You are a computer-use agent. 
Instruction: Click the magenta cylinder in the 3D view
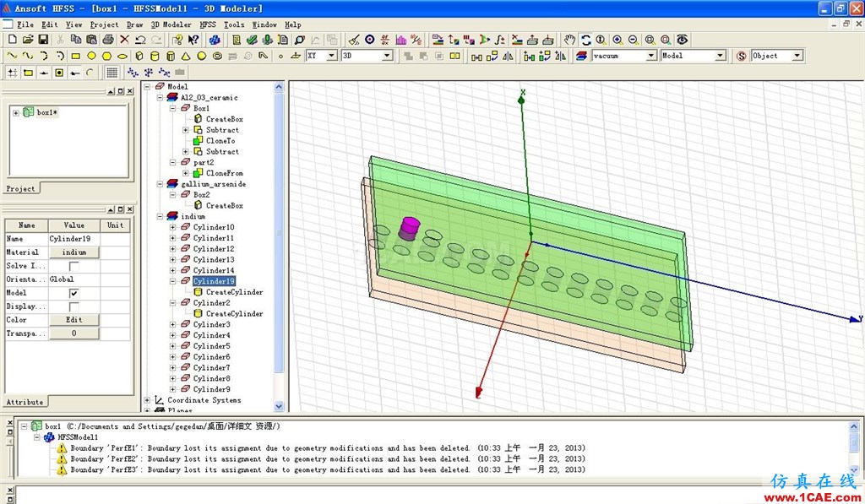click(x=410, y=228)
